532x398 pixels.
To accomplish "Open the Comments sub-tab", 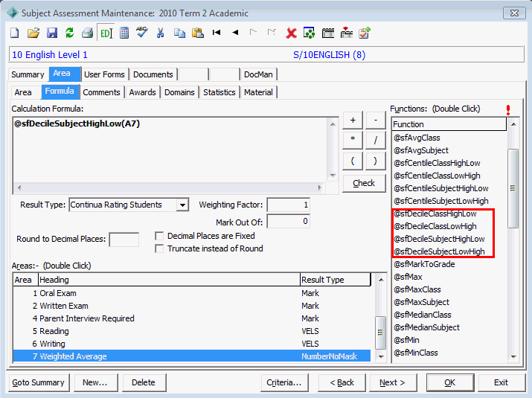I will tap(101, 92).
